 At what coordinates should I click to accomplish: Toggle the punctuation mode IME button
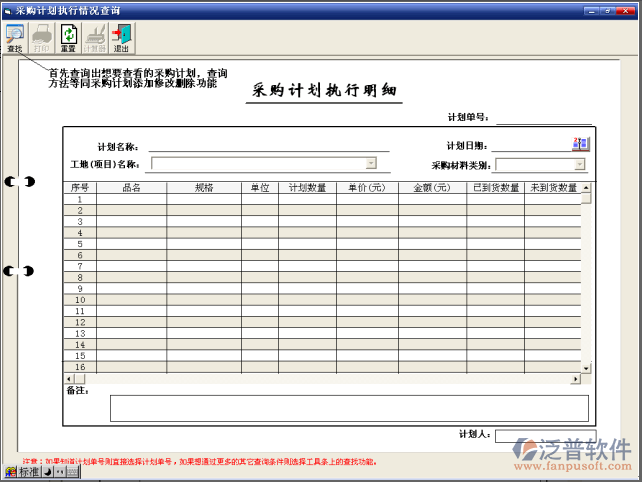60,472
